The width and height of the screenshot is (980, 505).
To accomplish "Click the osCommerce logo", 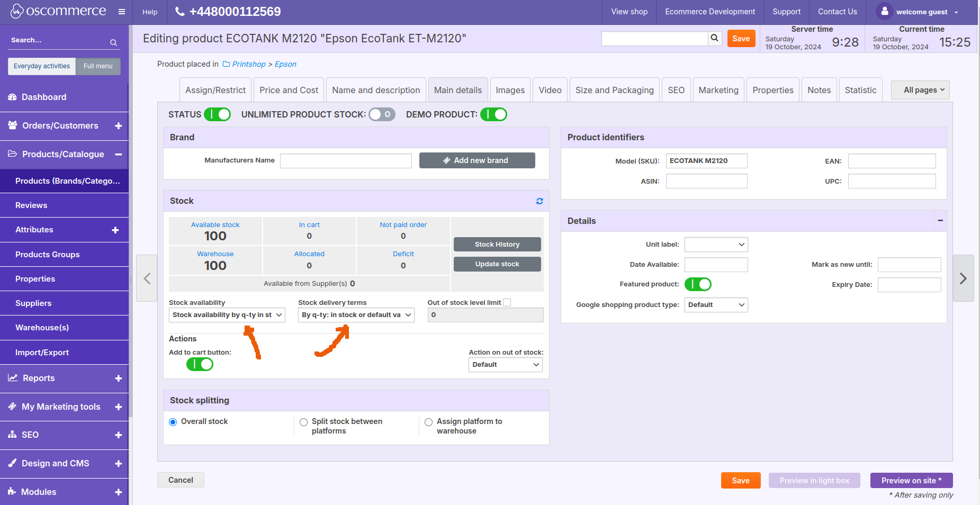I will [58, 11].
